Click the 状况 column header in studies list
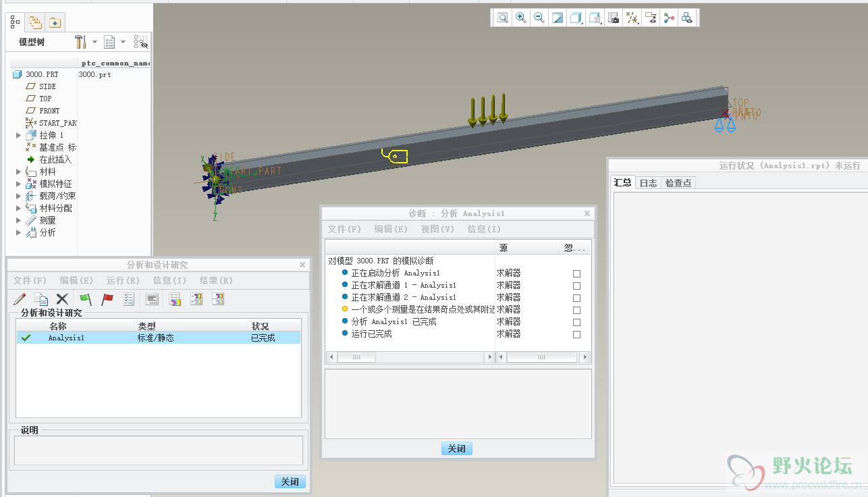The height and width of the screenshot is (497, 868). click(x=274, y=325)
